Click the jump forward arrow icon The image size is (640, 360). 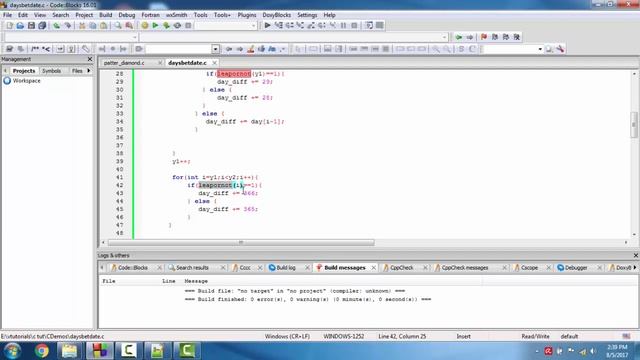[x=470, y=37]
